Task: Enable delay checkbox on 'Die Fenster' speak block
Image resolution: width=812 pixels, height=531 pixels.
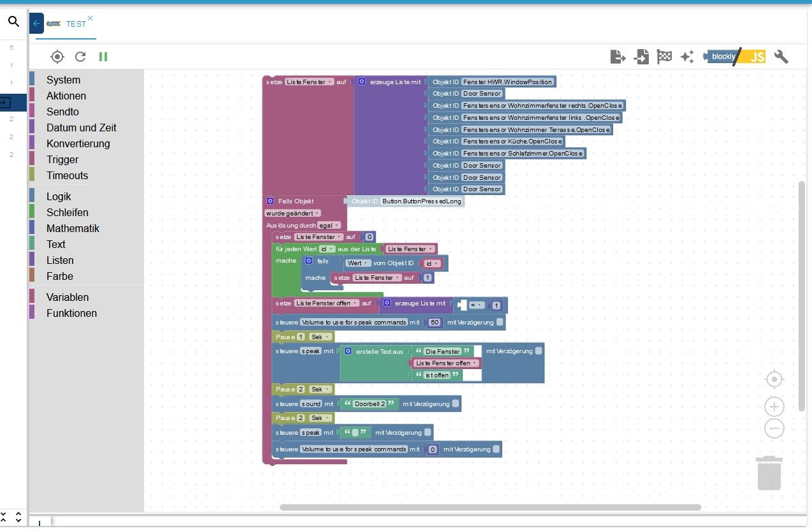Action: [x=539, y=351]
